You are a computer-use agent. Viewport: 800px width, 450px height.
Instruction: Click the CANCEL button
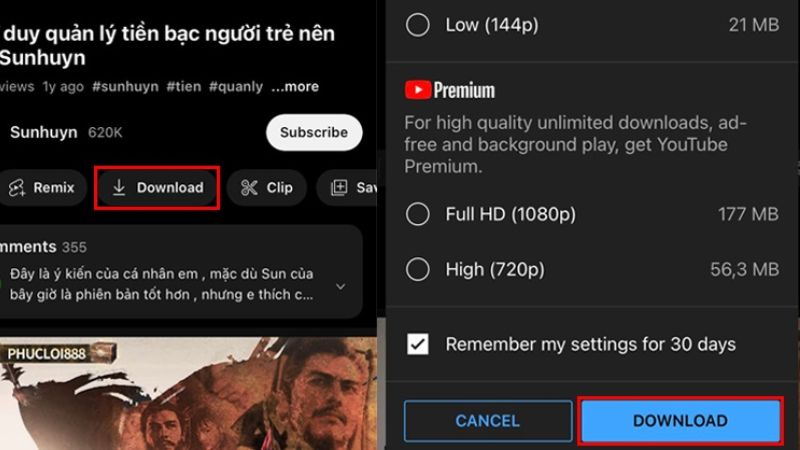click(x=488, y=420)
